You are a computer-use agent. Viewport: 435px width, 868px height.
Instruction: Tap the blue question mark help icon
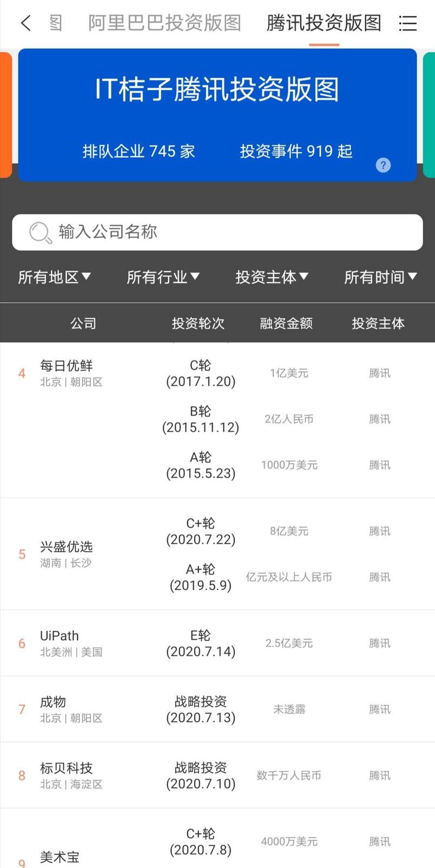point(383,165)
